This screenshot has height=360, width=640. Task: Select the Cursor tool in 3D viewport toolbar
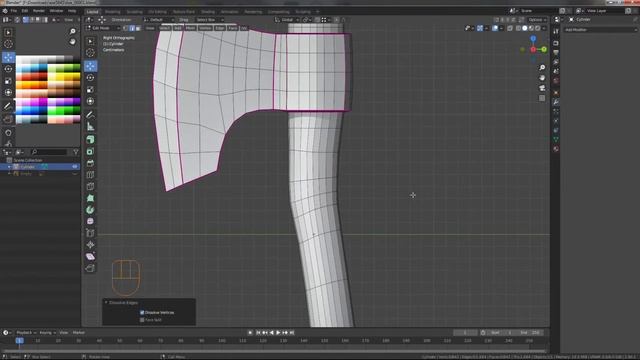click(x=90, y=53)
